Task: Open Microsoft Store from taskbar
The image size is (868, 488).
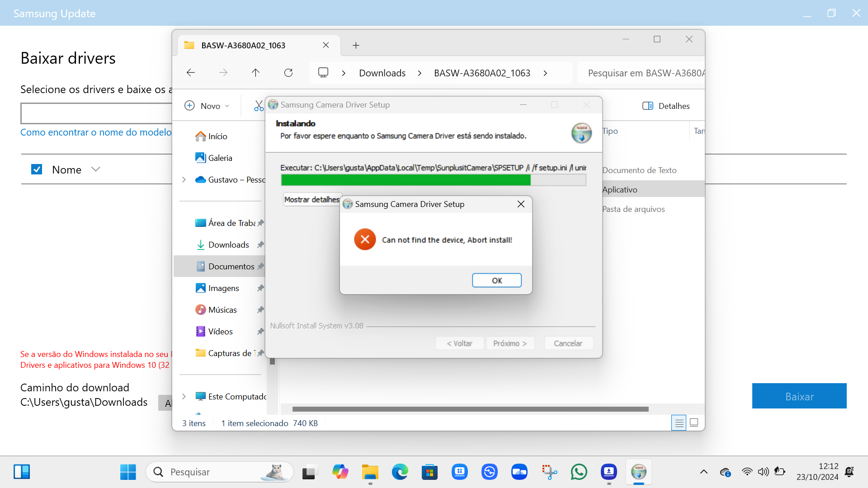Action: (x=429, y=472)
